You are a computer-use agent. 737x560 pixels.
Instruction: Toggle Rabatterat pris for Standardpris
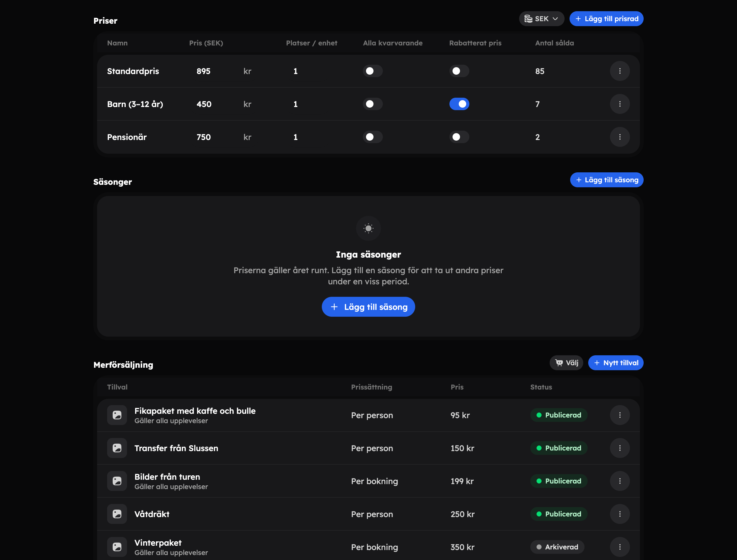[x=459, y=71]
